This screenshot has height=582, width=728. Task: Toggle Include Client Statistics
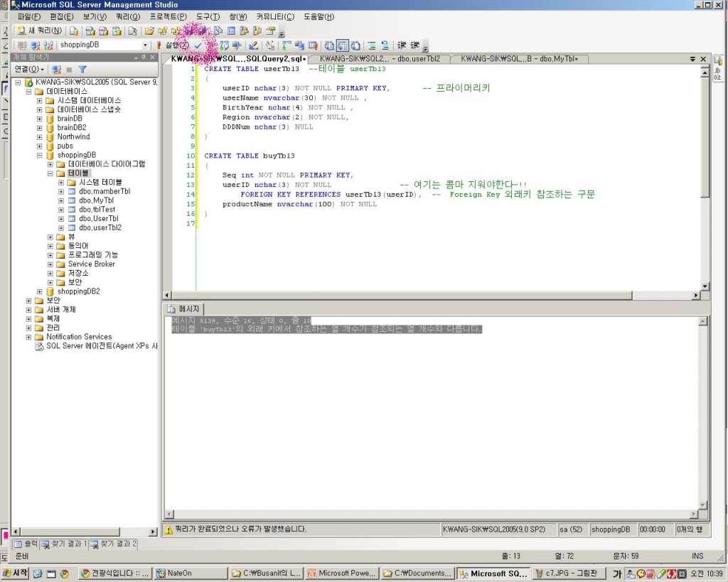click(x=299, y=45)
